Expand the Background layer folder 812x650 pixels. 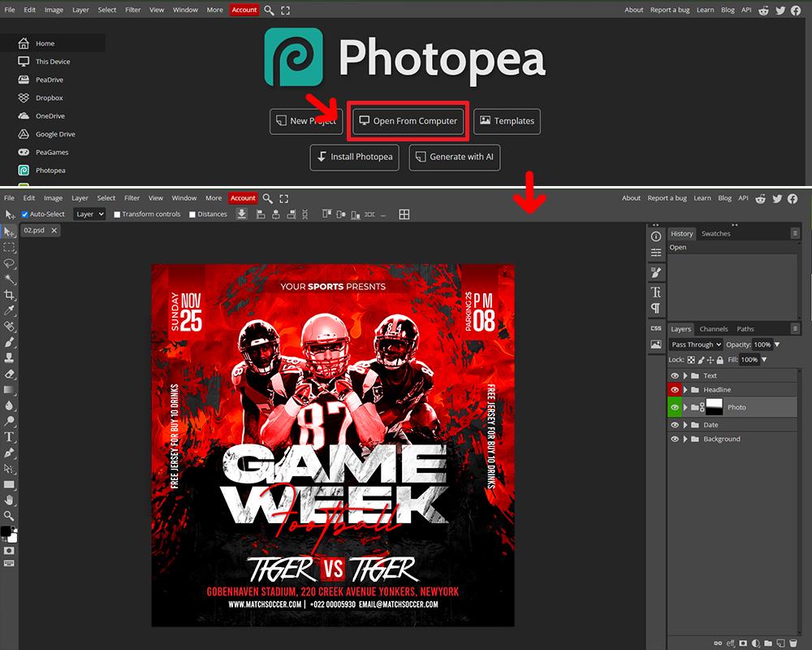point(685,439)
